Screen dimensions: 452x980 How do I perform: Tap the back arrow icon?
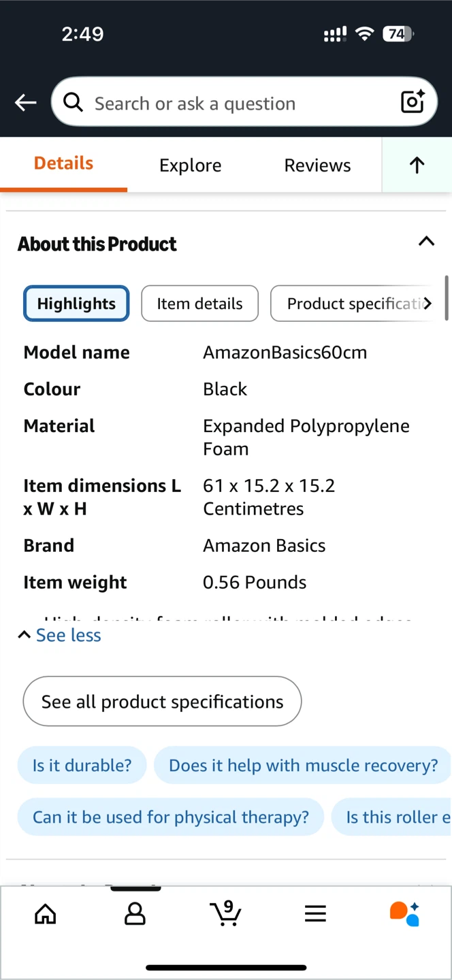tap(26, 103)
